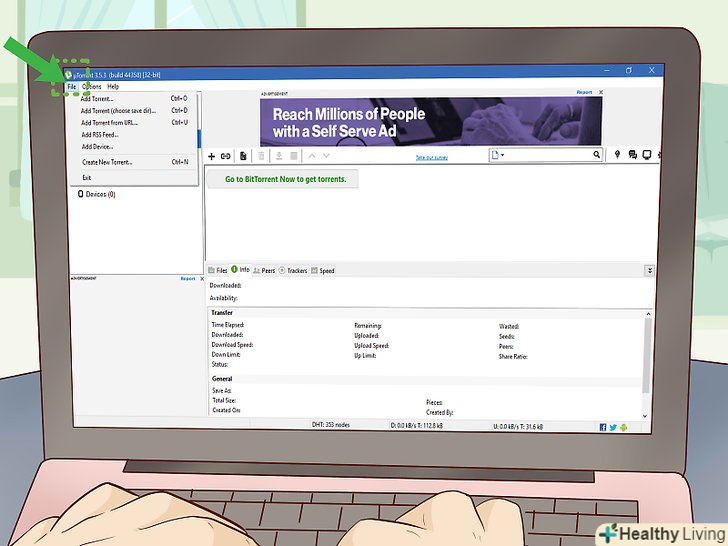
Task: Switch to the Peers tab
Action: coord(264,271)
